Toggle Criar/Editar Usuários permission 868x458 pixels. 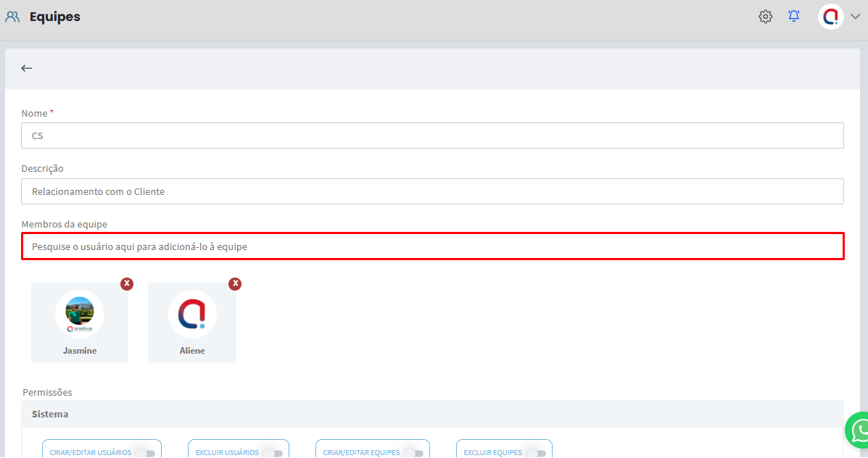tap(145, 453)
